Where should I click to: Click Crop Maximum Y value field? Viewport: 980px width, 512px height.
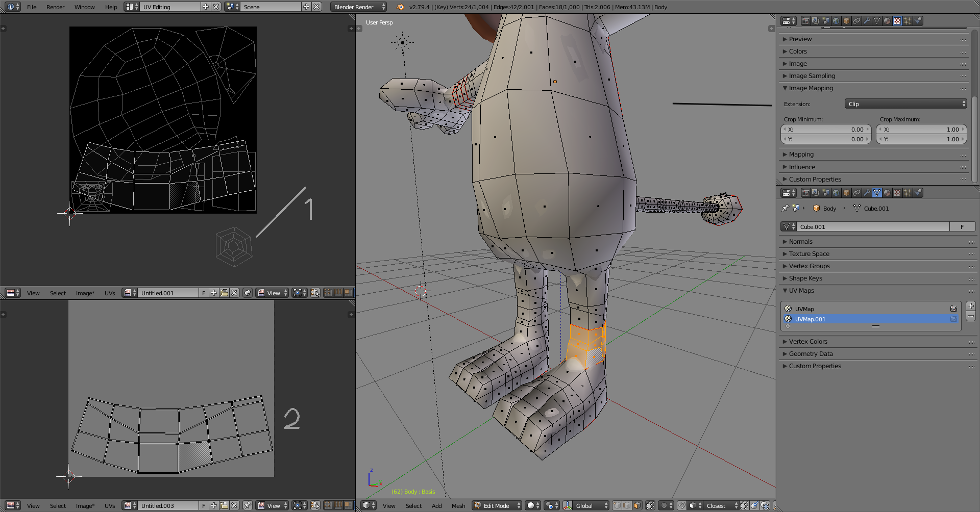(x=921, y=139)
